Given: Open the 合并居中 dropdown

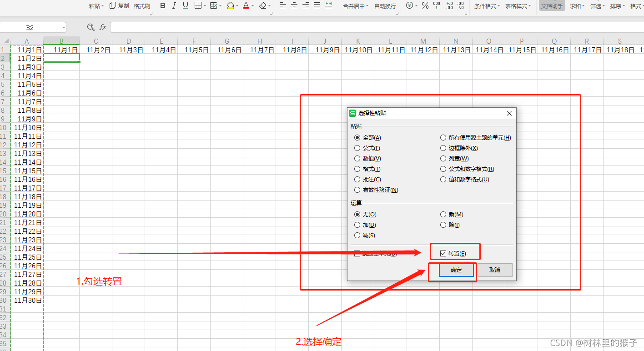Looking at the screenshot, I should click(356, 6).
